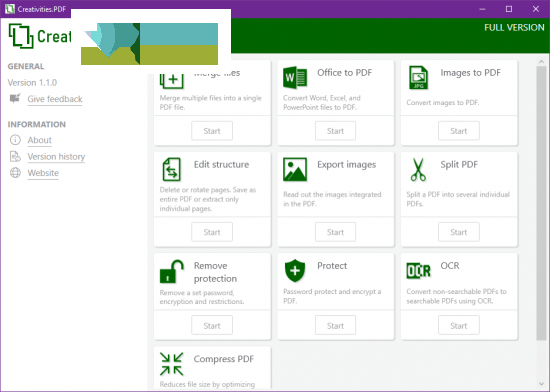The width and height of the screenshot is (550, 392).
Task: Click the Version 1.1.0 text
Action: point(32,83)
